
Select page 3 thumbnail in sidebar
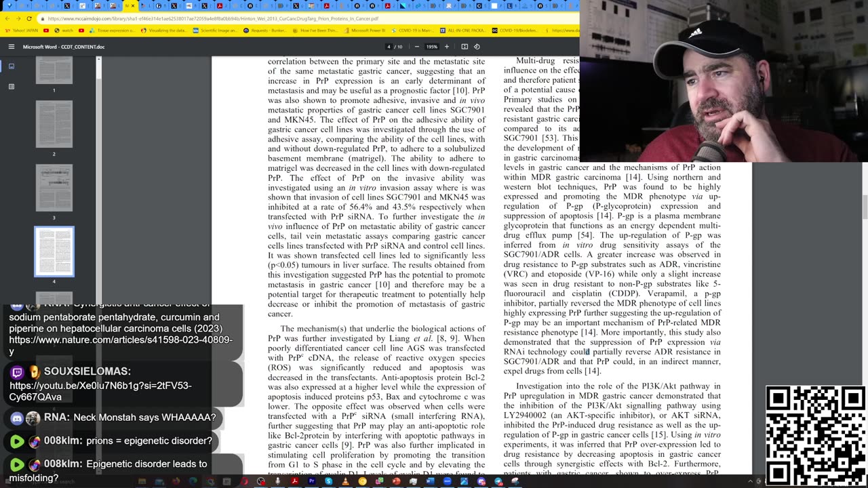click(54, 188)
